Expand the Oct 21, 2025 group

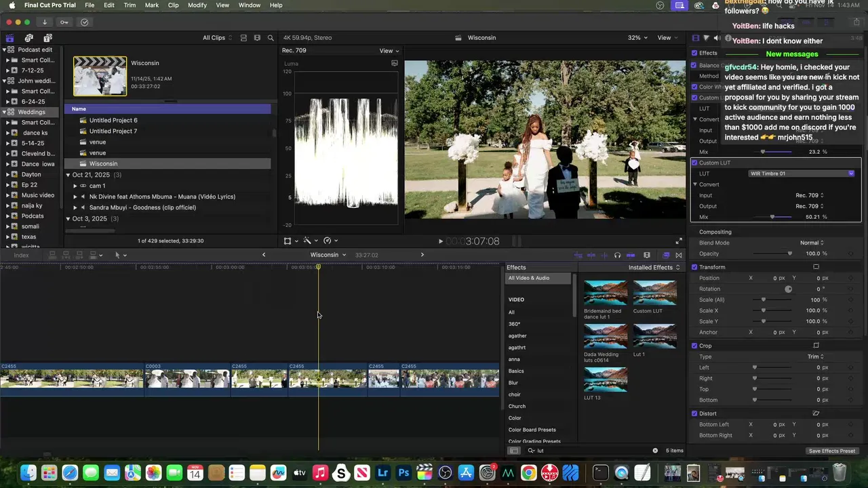[x=68, y=175]
